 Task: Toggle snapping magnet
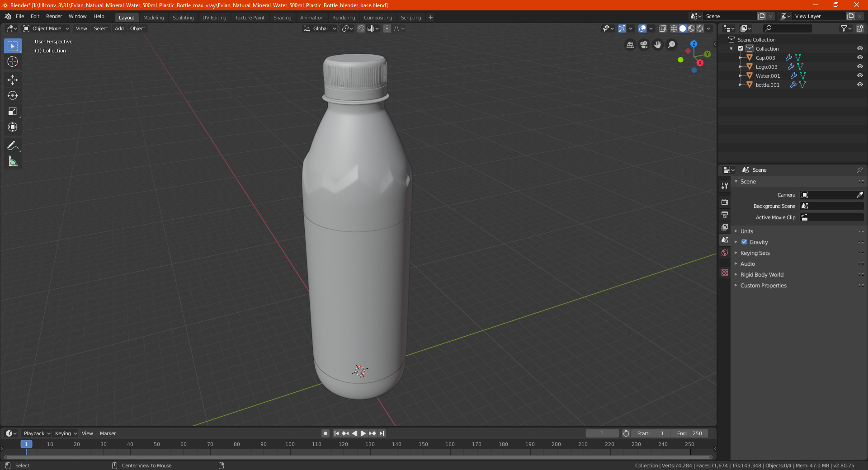(x=361, y=28)
